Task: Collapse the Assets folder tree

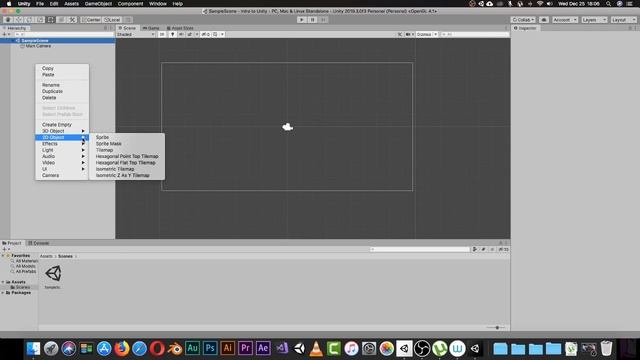Action: (x=3, y=282)
